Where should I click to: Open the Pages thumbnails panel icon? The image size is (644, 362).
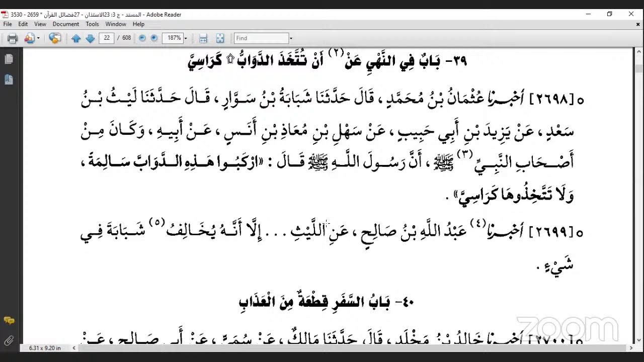click(9, 59)
